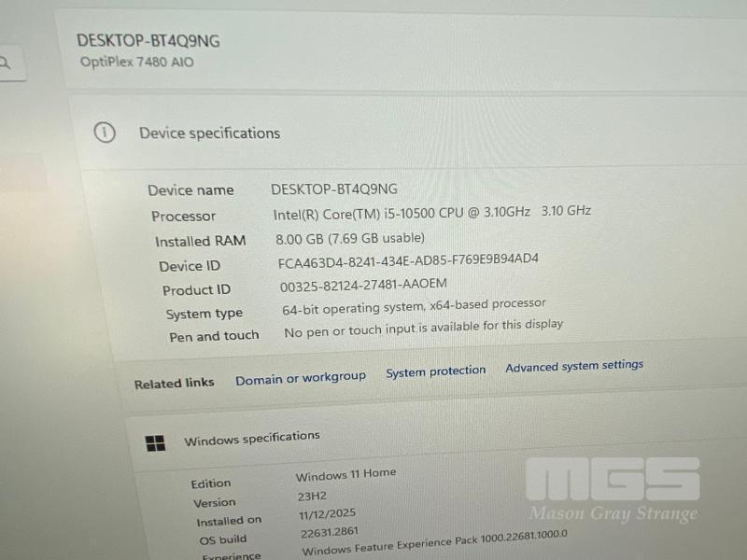The image size is (747, 560).
Task: Open System protection link
Action: tap(436, 371)
